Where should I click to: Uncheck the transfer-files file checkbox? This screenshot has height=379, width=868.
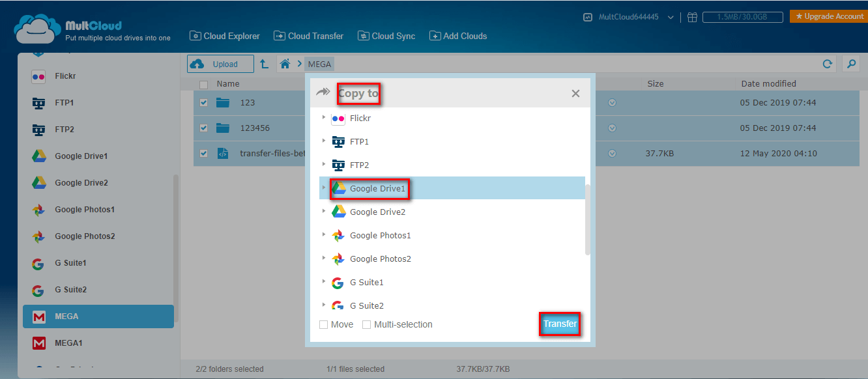click(204, 154)
